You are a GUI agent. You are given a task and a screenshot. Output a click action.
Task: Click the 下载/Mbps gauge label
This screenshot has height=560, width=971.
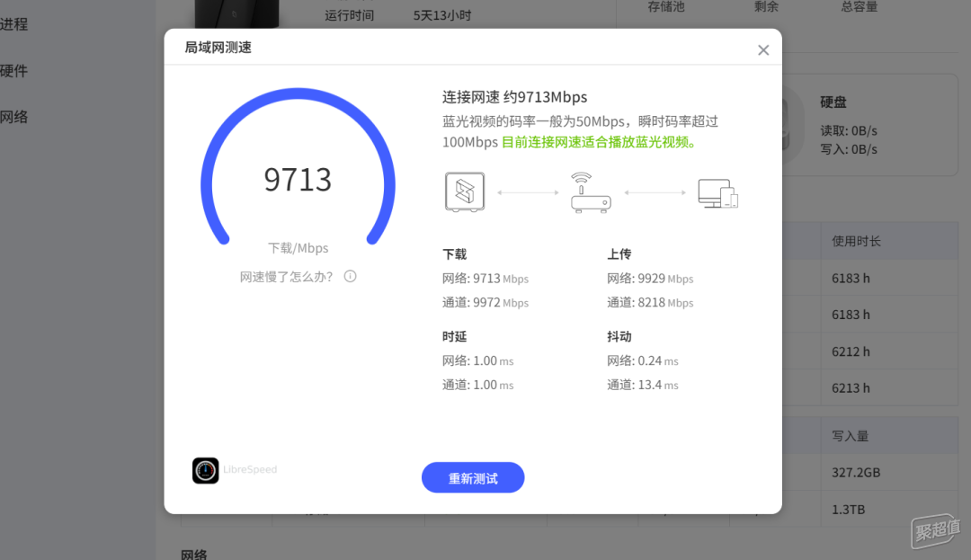298,248
